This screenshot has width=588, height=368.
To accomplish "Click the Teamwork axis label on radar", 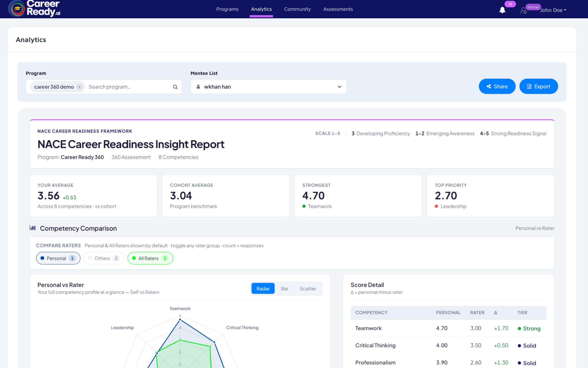I will (180, 308).
